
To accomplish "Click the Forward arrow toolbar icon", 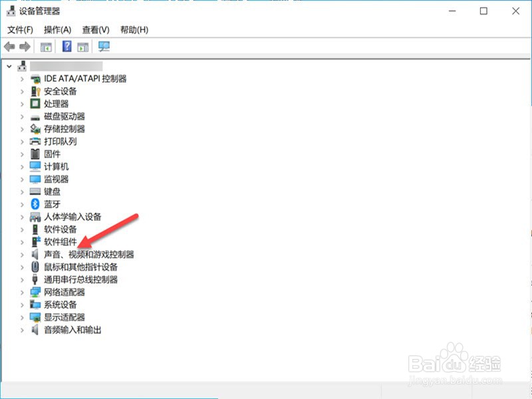I will pos(25,47).
